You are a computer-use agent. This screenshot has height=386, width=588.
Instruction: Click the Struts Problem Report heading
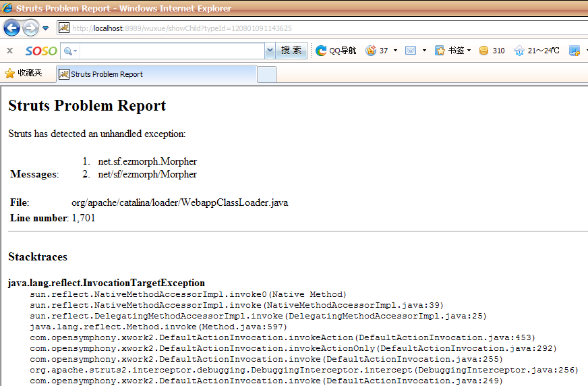(87, 106)
